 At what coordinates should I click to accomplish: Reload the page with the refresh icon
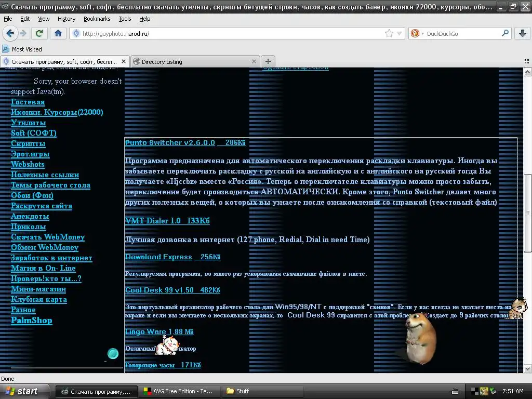pos(39,33)
